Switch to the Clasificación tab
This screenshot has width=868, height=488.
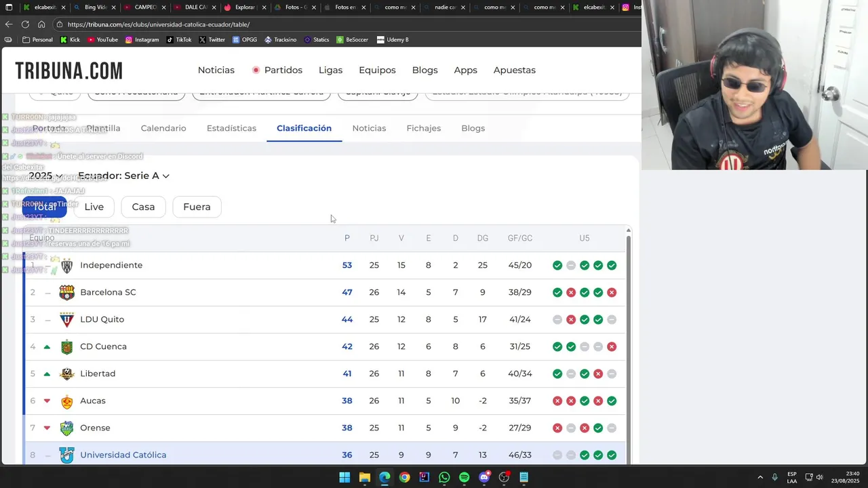click(x=304, y=128)
